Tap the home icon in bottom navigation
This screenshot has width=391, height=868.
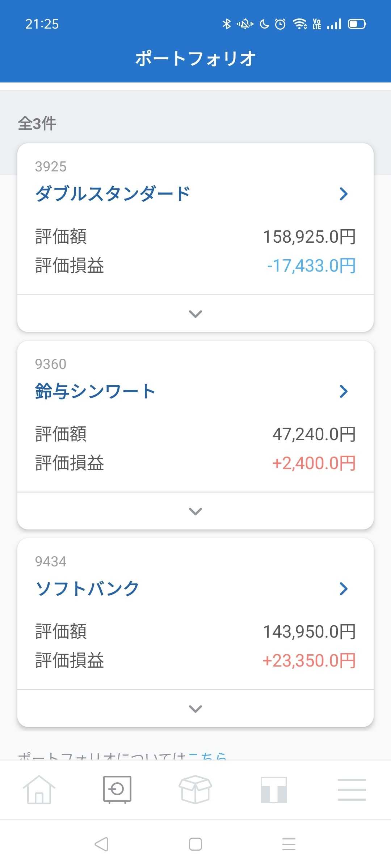click(x=39, y=790)
